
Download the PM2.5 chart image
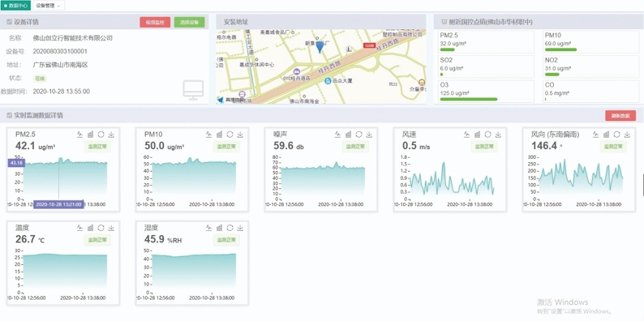111,135
